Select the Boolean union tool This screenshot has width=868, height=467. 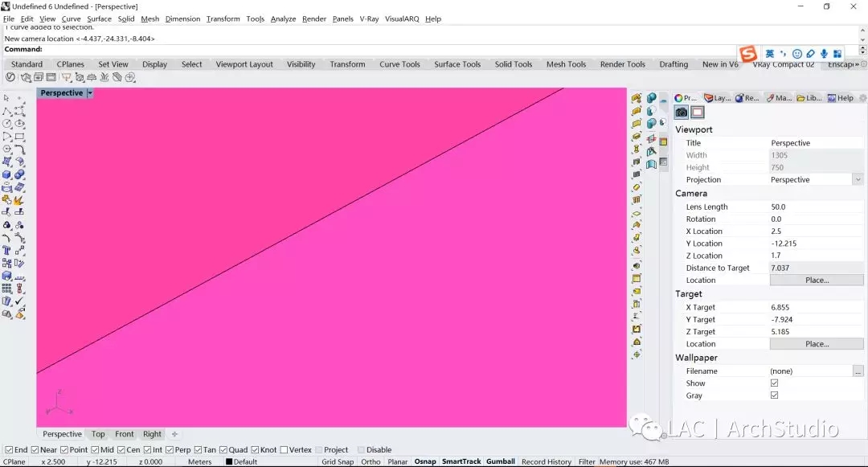(x=19, y=174)
